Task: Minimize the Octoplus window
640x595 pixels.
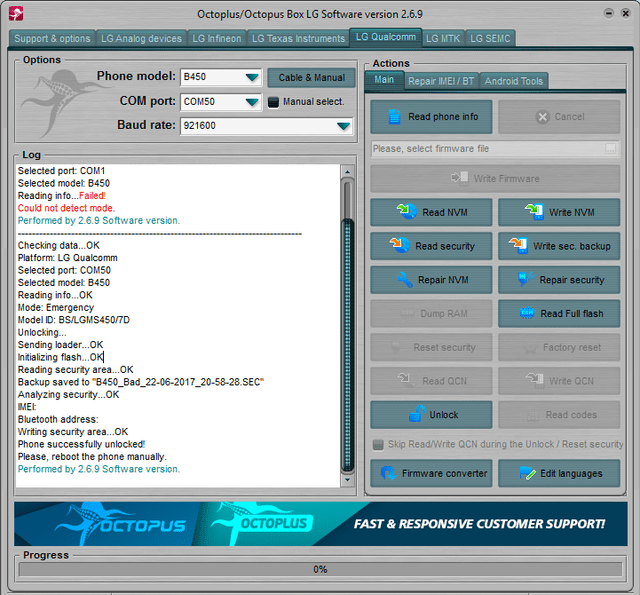Action: click(609, 13)
